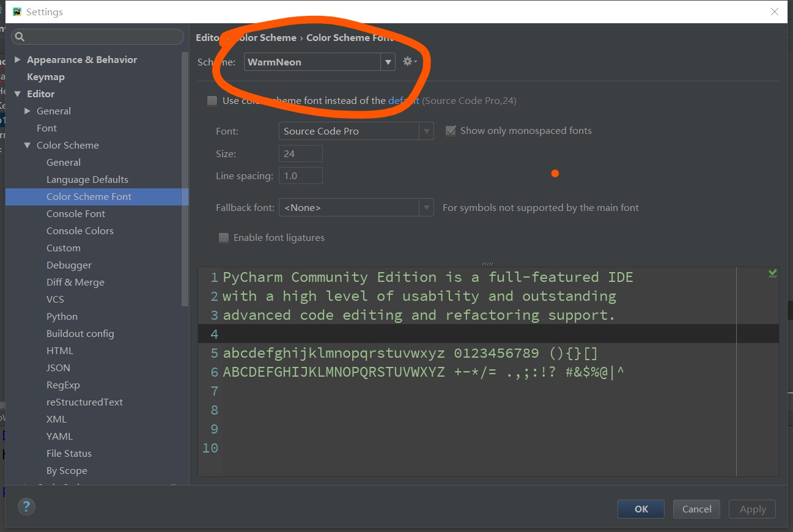Select By Scope color page
Viewport: 793px width, 532px height.
[x=67, y=470]
